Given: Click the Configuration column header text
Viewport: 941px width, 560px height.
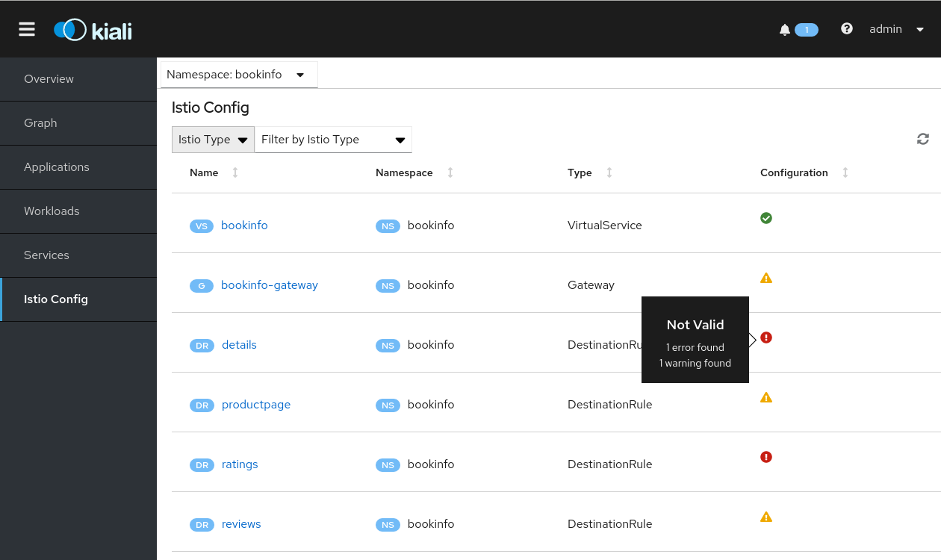Looking at the screenshot, I should (794, 172).
